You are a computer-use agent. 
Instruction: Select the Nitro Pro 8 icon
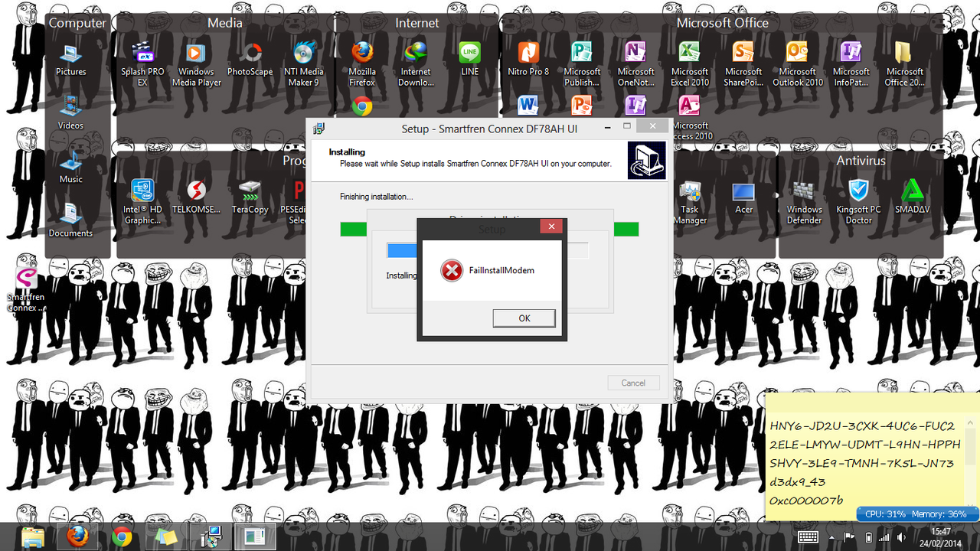point(528,60)
